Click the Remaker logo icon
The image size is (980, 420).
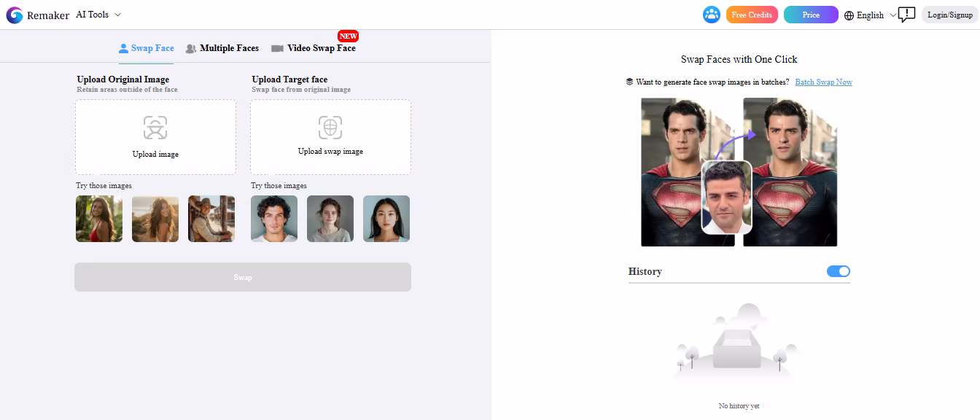click(x=15, y=15)
